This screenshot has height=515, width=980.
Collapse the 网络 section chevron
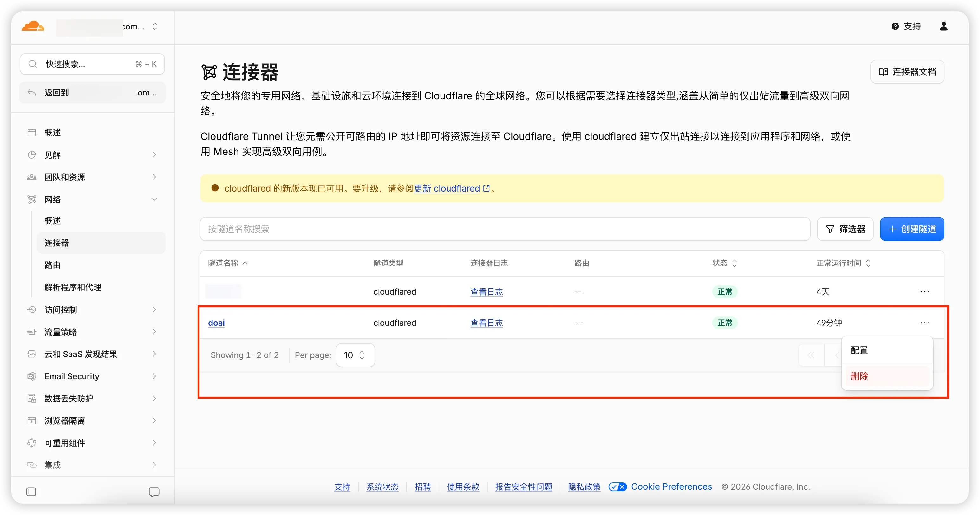tap(154, 199)
